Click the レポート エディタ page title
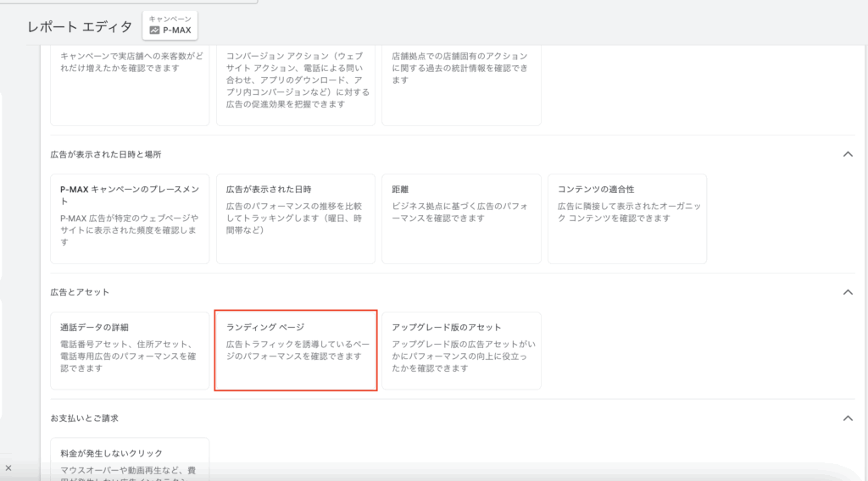Screen dimensions: 868x481 pyautogui.click(x=79, y=26)
